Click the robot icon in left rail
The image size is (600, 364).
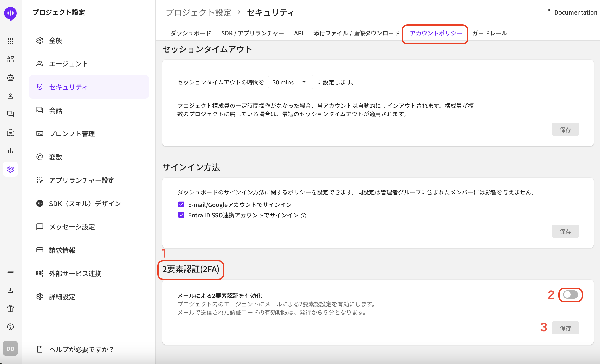(10, 77)
